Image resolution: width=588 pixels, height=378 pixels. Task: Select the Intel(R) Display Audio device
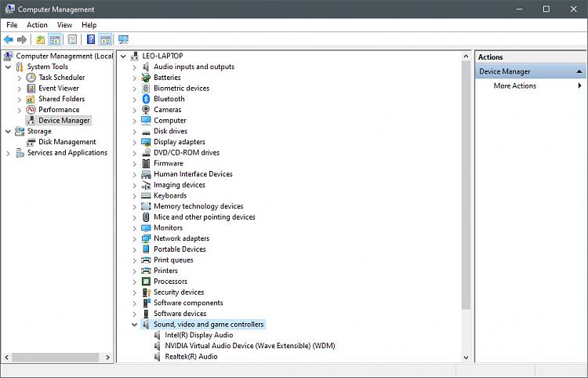[x=199, y=335]
